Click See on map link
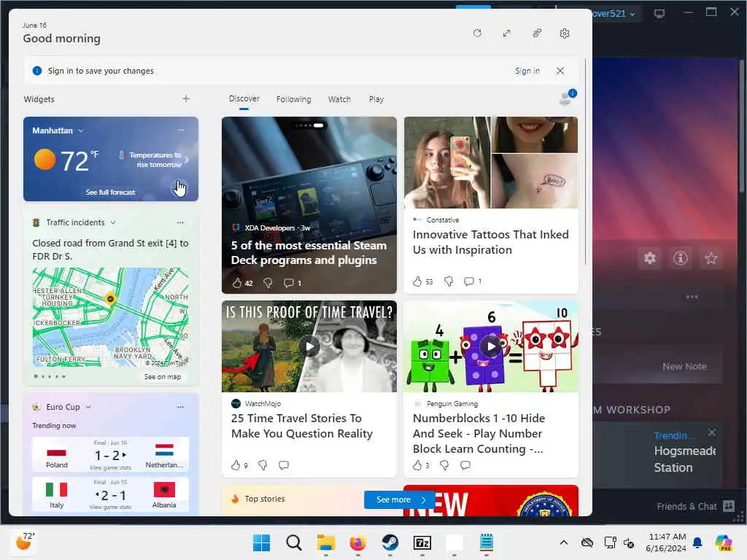The height and width of the screenshot is (560, 747). [x=163, y=377]
